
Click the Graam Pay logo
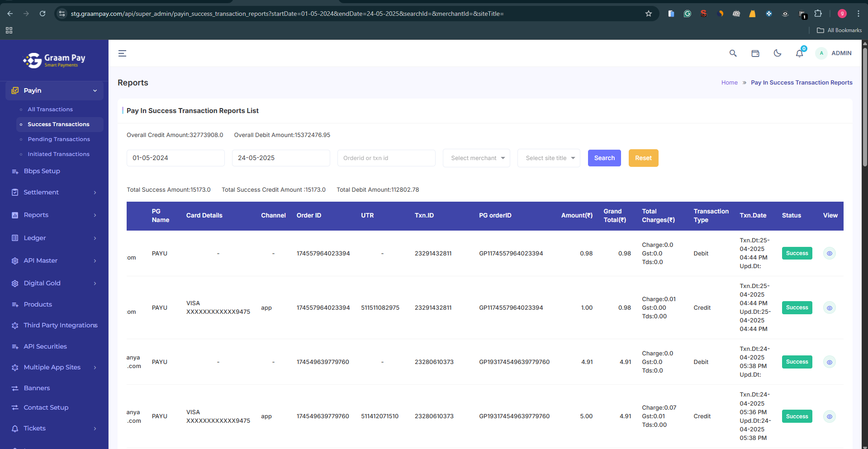54,60
